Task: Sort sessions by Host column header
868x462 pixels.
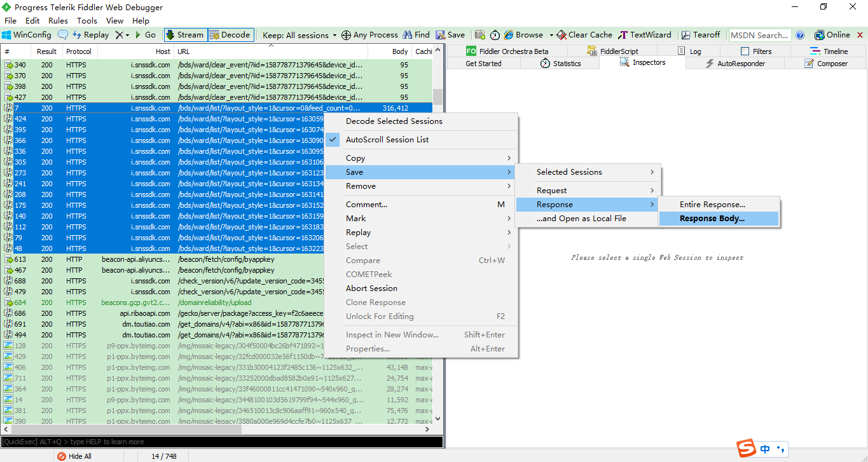Action: pyautogui.click(x=135, y=51)
